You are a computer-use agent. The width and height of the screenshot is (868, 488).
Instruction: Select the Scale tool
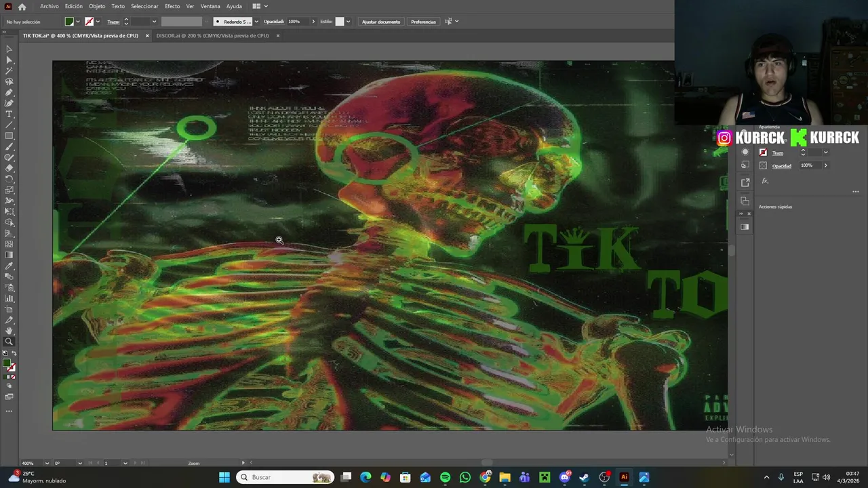9,190
